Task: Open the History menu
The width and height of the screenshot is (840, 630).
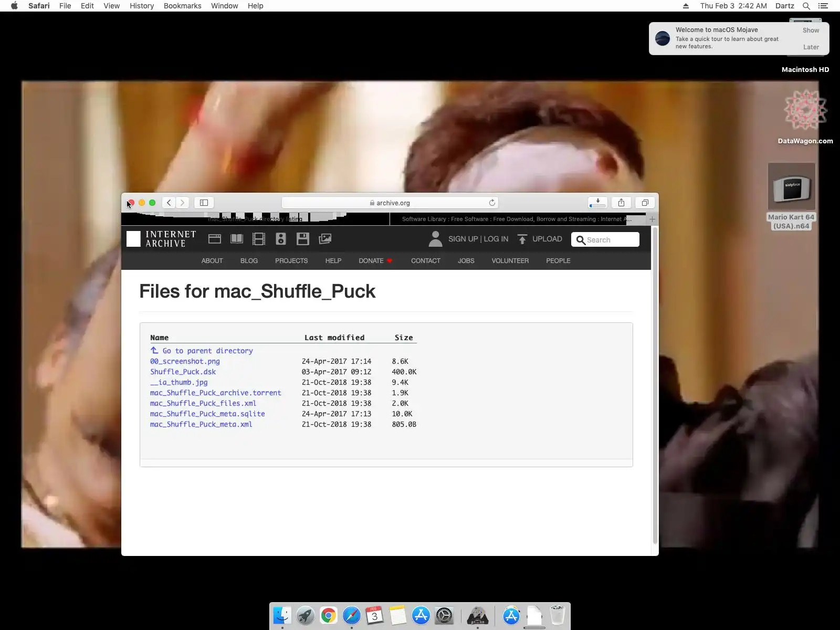Action: click(x=142, y=6)
